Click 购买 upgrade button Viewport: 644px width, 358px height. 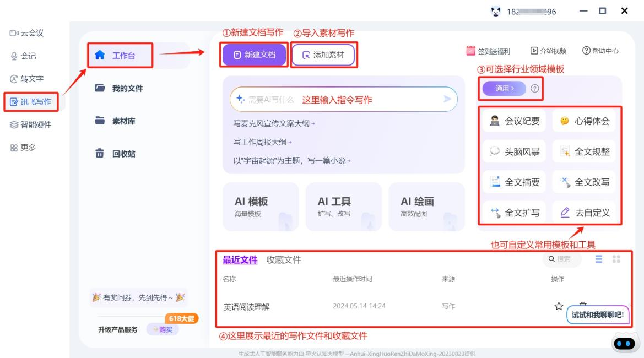[163, 329]
